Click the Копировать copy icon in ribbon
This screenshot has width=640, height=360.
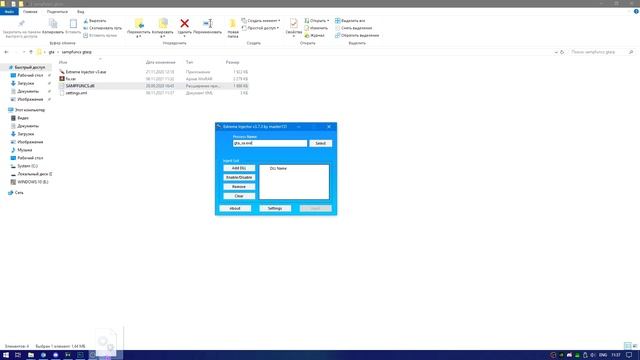[x=53, y=24]
